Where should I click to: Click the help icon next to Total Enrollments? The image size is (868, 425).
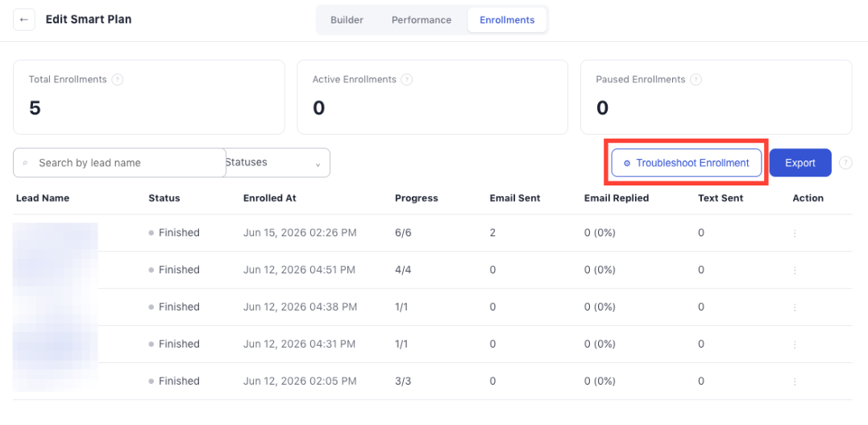[118, 80]
